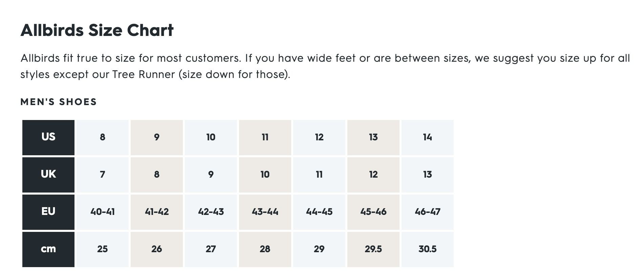
Task: Click the cm row header cell
Action: click(48, 249)
